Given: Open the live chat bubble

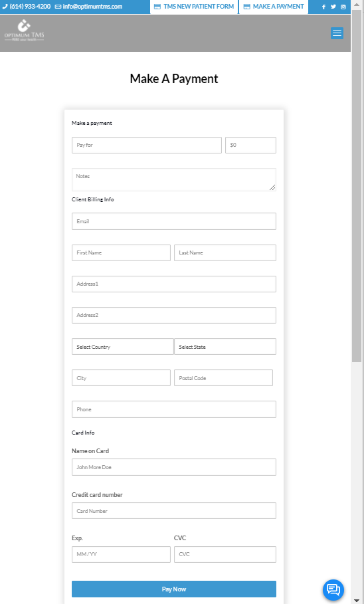Looking at the screenshot, I should coord(333,589).
